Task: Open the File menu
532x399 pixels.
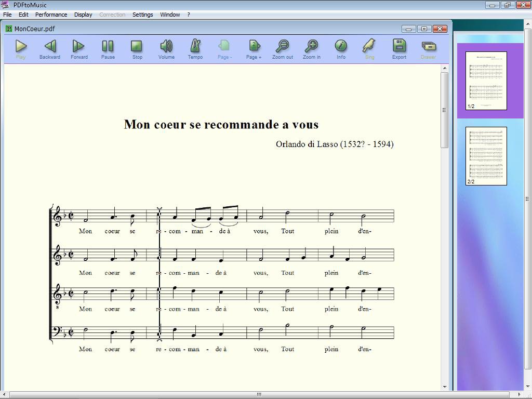Action: click(x=8, y=15)
